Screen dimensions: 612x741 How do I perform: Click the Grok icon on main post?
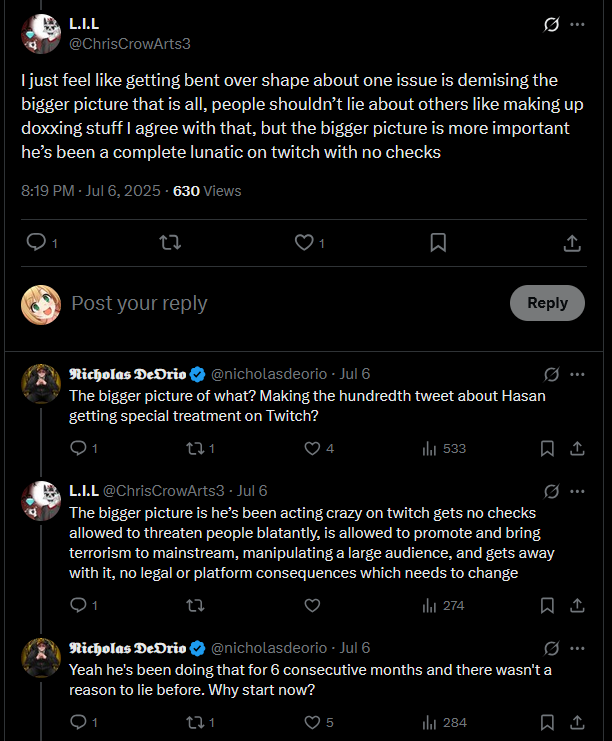pyautogui.click(x=551, y=24)
